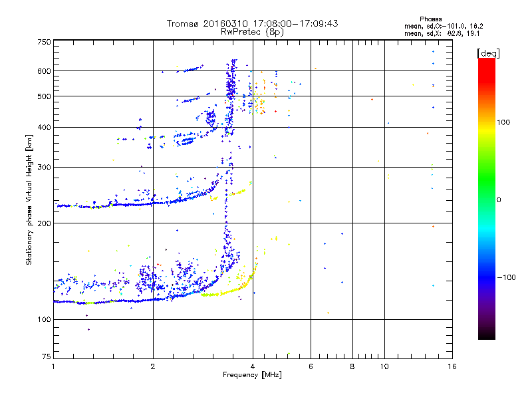This screenshot has width=532, height=399.
Task: Click the x-axis tick label '16'
Action: click(452, 367)
